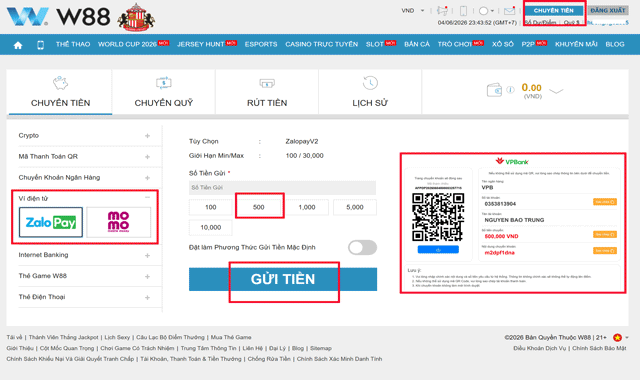640x380 pixels.
Task: Click the clock history icon above Lịch Sử
Action: point(370,83)
